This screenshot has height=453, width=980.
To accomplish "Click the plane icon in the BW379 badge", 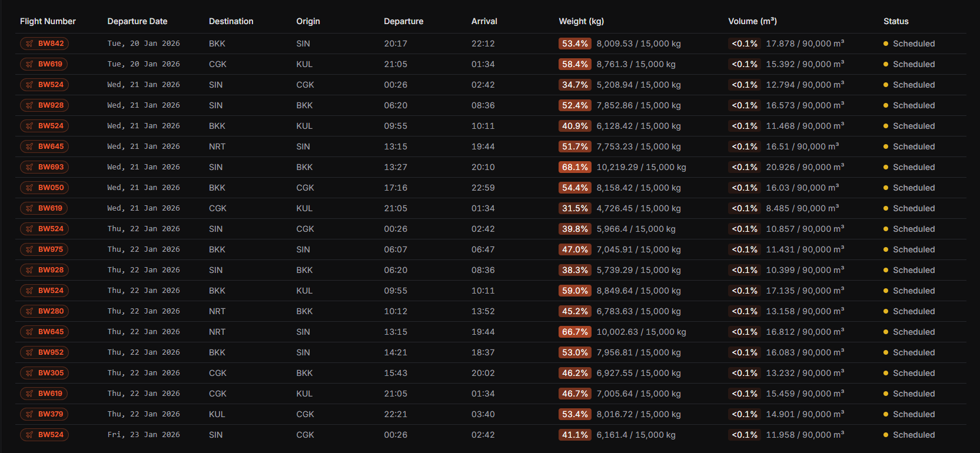I will point(29,414).
